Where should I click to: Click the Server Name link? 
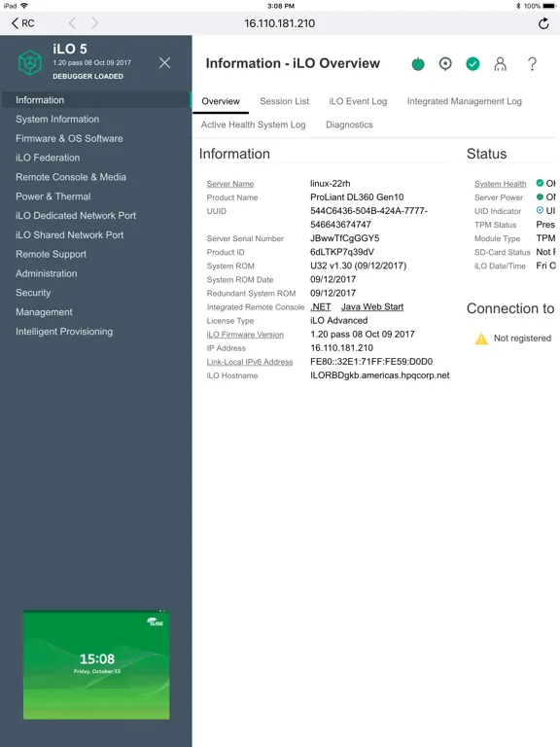point(230,184)
